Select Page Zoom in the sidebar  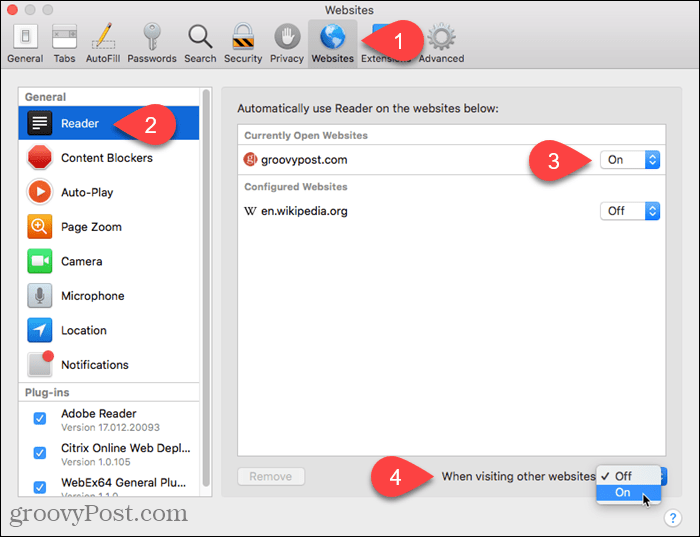click(x=109, y=227)
